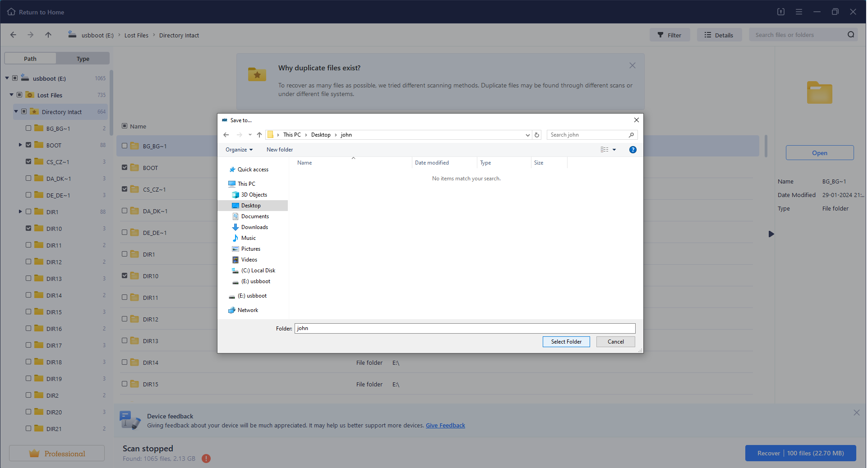Click Lost Files breadcrumb
The height and width of the screenshot is (468, 868).
136,35
